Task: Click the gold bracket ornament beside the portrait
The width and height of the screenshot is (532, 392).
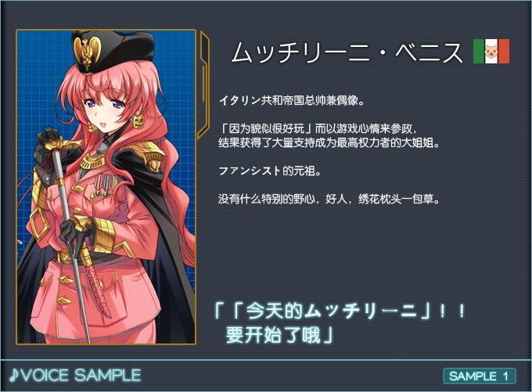Action: pos(203,85)
